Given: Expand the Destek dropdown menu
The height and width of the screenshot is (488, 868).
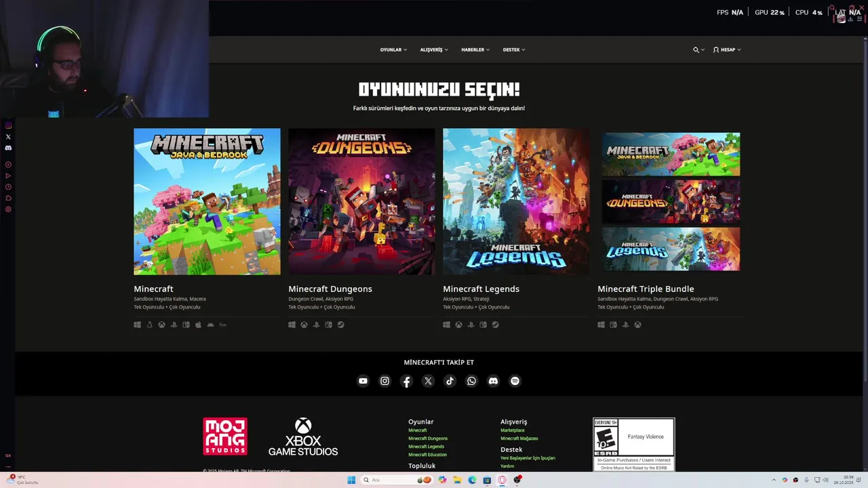Looking at the screenshot, I should (x=514, y=49).
